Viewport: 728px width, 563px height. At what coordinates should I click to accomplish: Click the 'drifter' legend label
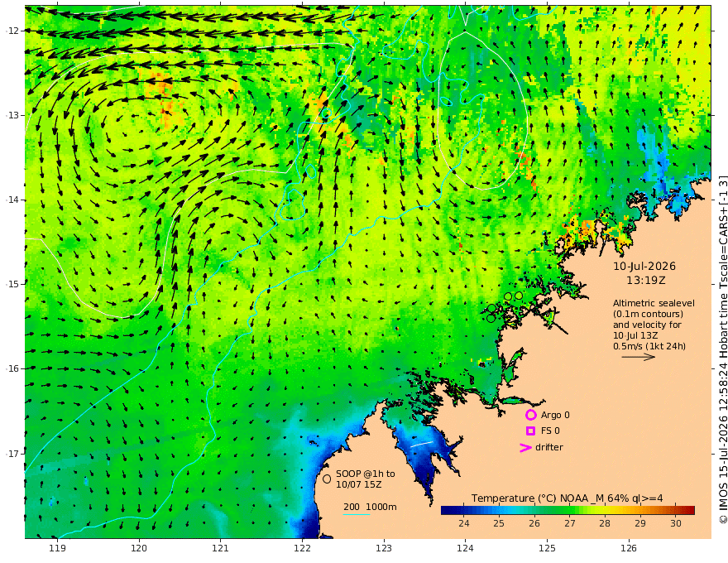tap(549, 447)
